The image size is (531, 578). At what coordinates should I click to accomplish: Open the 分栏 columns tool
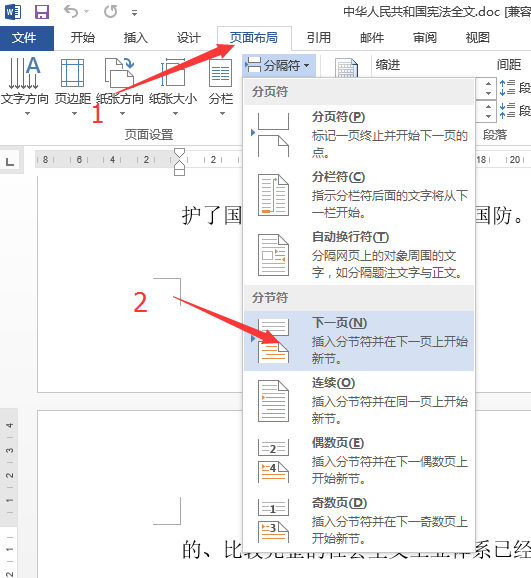[221, 82]
